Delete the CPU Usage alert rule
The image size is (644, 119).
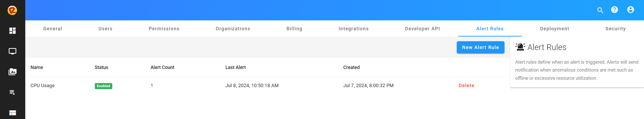[x=466, y=86]
